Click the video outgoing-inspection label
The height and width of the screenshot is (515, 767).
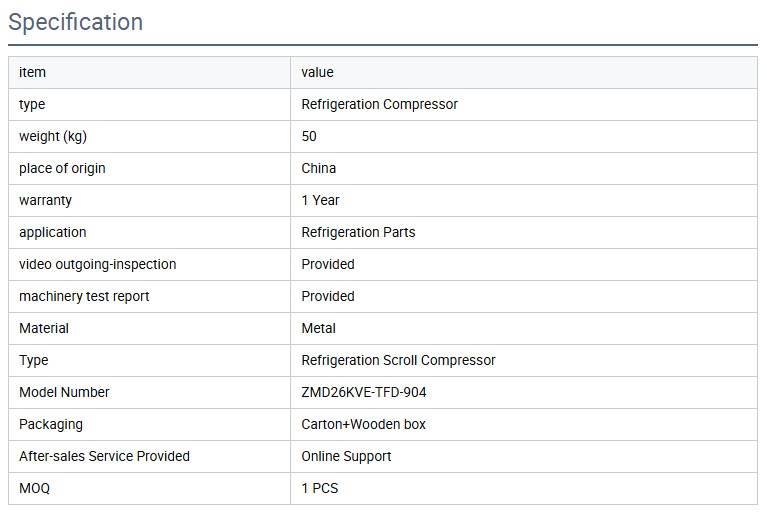click(97, 264)
